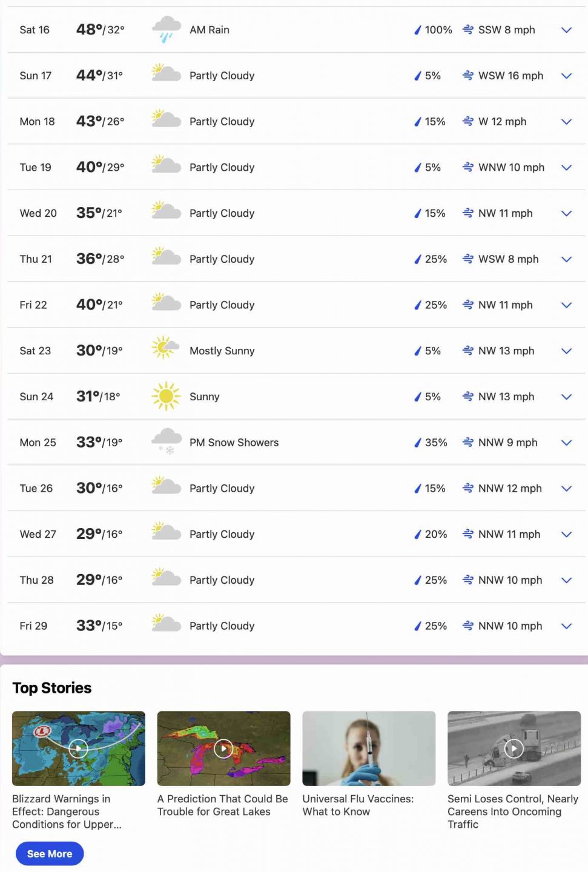Click the snow cloud icon for Mon 25
The height and width of the screenshot is (872, 588).
tap(166, 442)
